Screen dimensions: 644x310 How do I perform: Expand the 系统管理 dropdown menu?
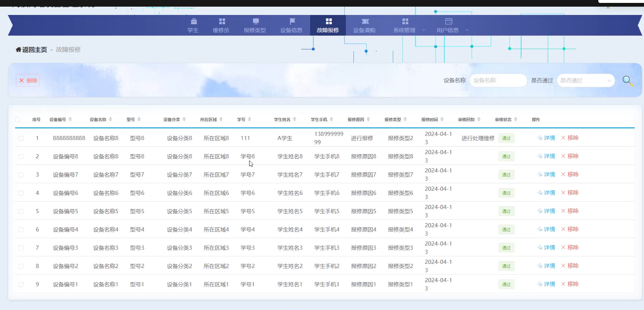coord(409,25)
